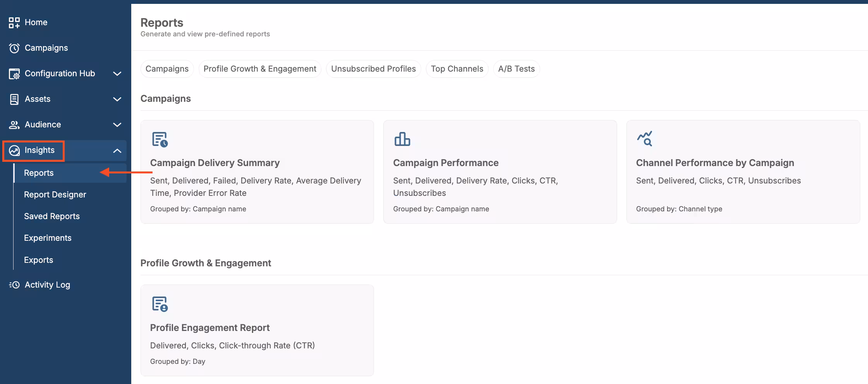This screenshot has width=868, height=384.
Task: Open the Campaign Delivery Summary report card
Action: pos(257,171)
